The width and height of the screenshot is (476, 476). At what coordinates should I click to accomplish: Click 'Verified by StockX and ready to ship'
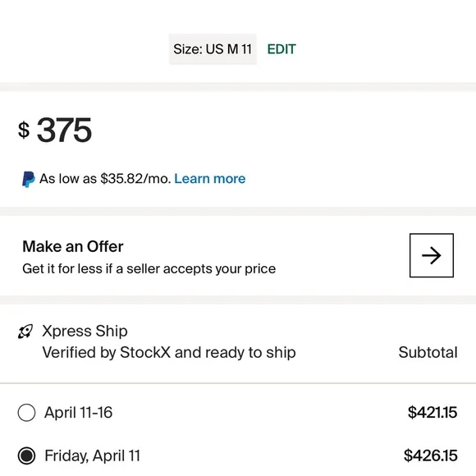click(169, 353)
